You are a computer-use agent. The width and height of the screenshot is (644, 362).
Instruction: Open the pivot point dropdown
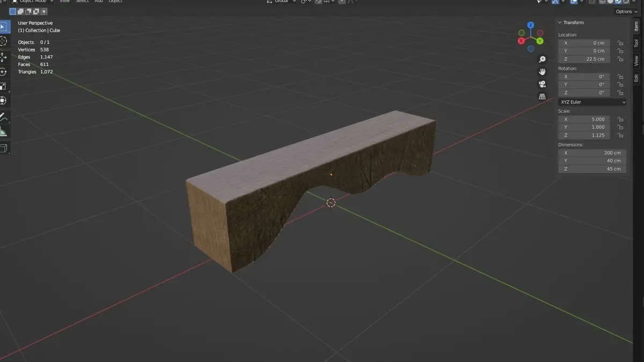tap(307, 2)
